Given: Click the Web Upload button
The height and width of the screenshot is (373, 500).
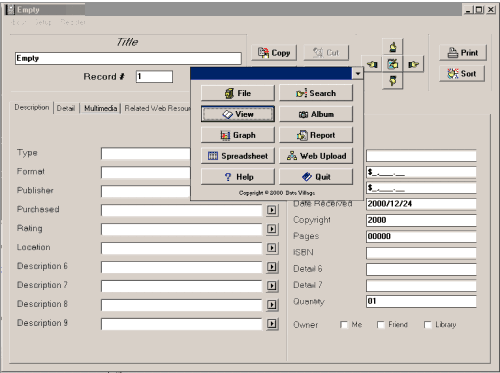Looking at the screenshot, I should pos(316,156).
